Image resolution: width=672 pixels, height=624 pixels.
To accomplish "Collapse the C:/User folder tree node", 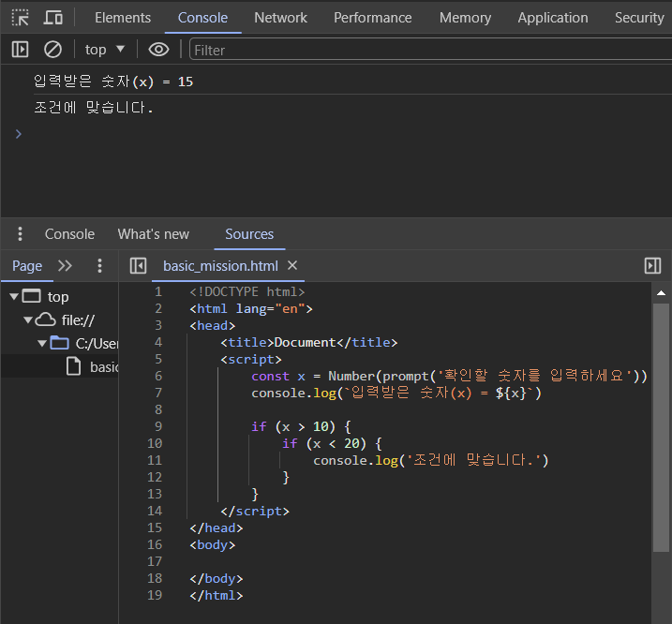I will (42, 343).
